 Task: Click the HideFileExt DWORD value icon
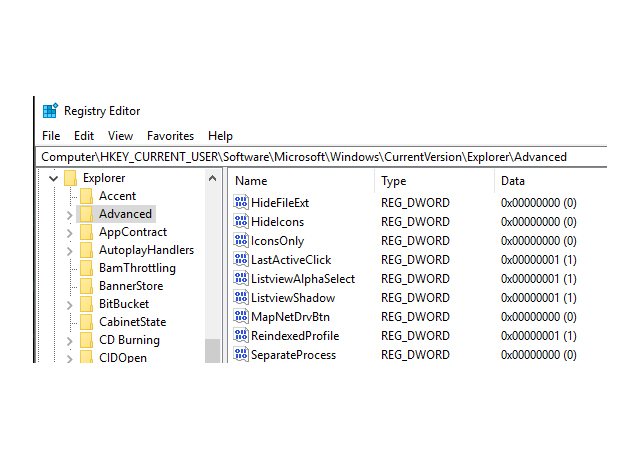(241, 202)
